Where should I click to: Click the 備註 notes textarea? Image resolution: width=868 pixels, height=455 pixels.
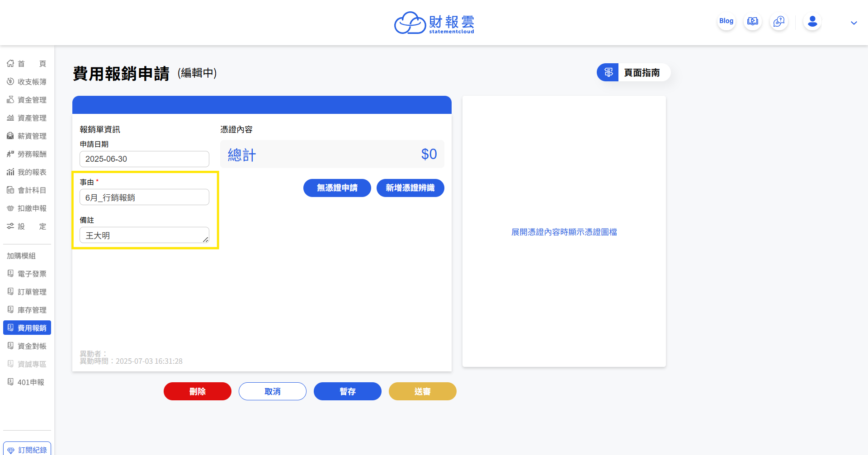(x=144, y=235)
